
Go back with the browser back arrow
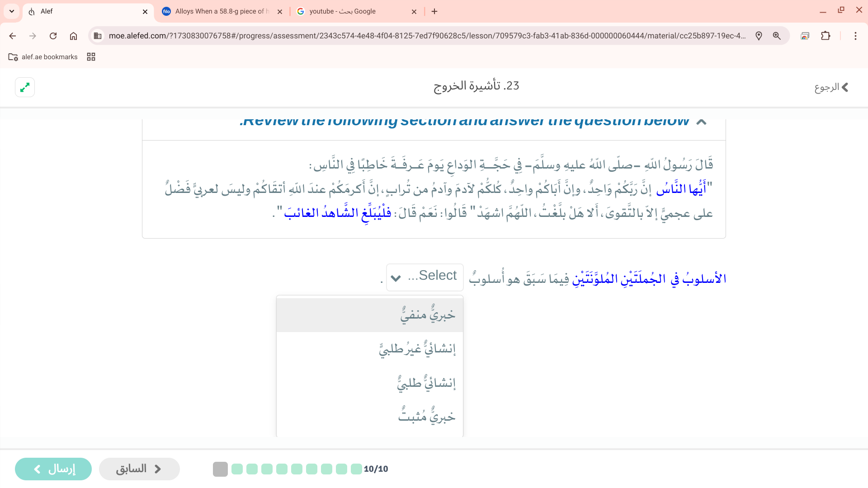coord(13,36)
